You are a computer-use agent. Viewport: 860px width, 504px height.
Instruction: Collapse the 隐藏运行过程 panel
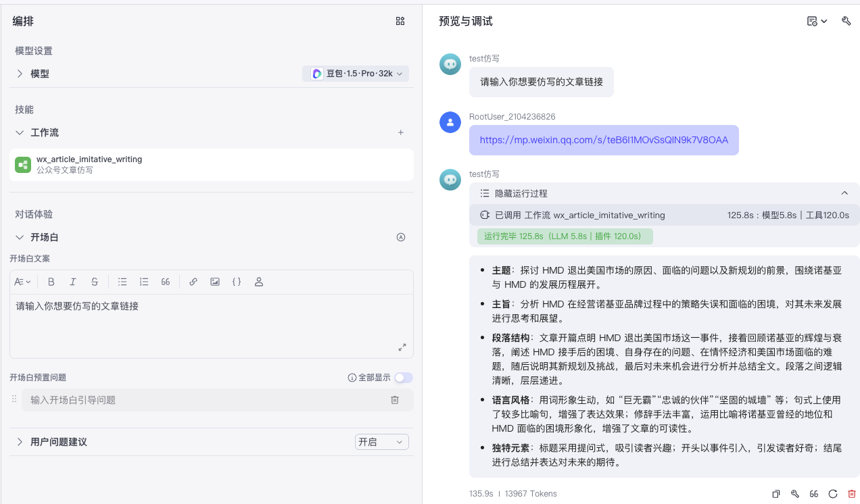click(844, 193)
